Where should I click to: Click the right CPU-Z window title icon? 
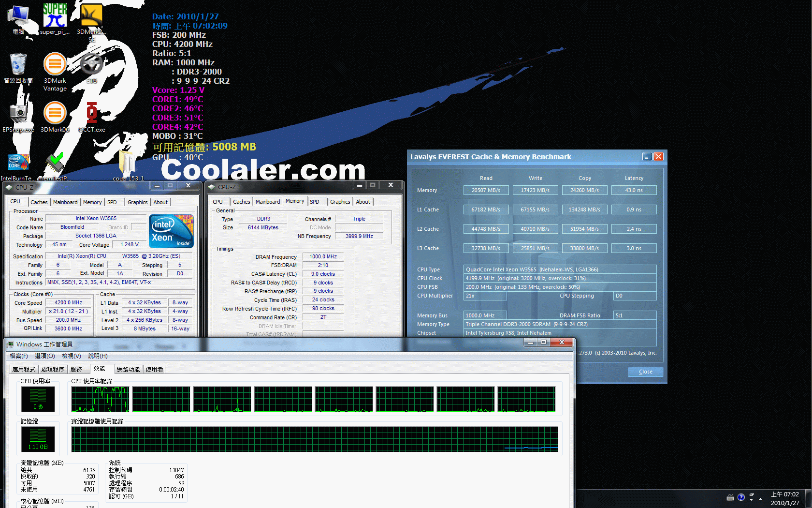[211, 187]
